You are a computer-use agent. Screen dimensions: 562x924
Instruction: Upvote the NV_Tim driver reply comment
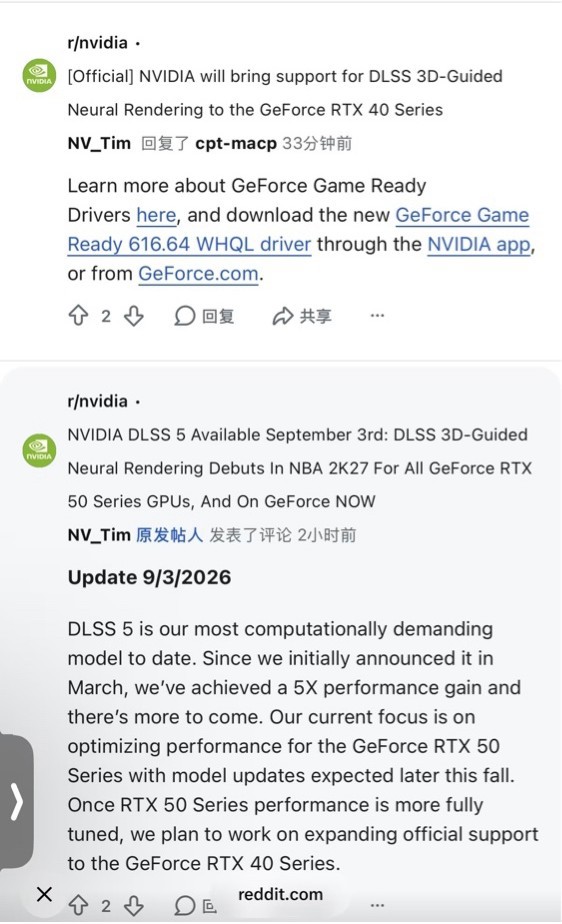coord(78,315)
